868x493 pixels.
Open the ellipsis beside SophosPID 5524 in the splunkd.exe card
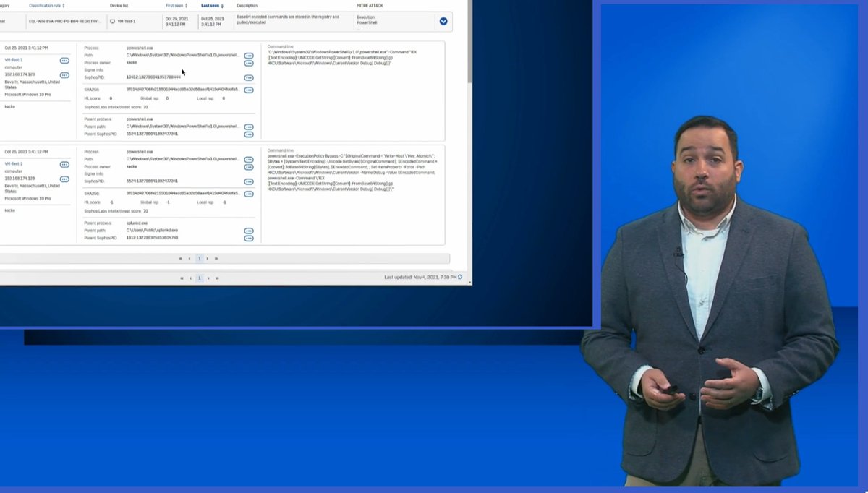click(x=249, y=181)
